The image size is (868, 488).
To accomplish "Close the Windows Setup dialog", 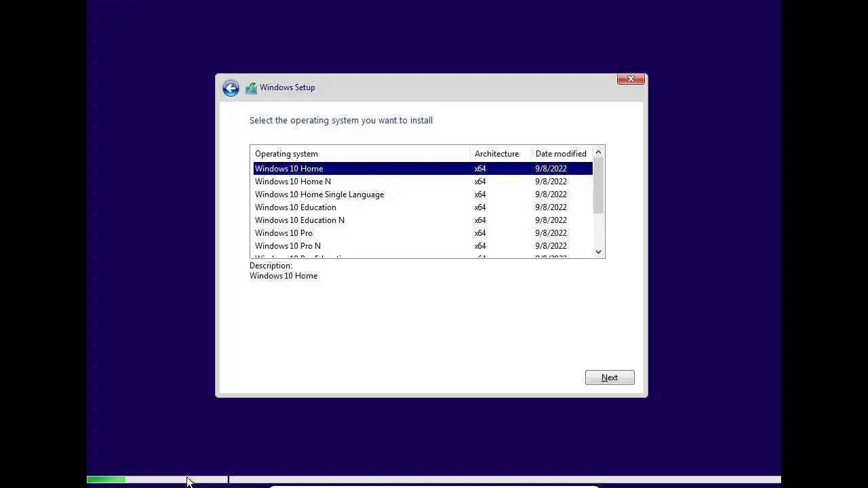I will click(x=631, y=79).
